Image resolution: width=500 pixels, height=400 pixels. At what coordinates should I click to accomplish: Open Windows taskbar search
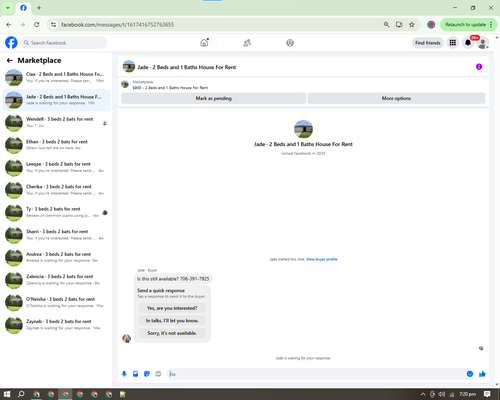point(21,394)
